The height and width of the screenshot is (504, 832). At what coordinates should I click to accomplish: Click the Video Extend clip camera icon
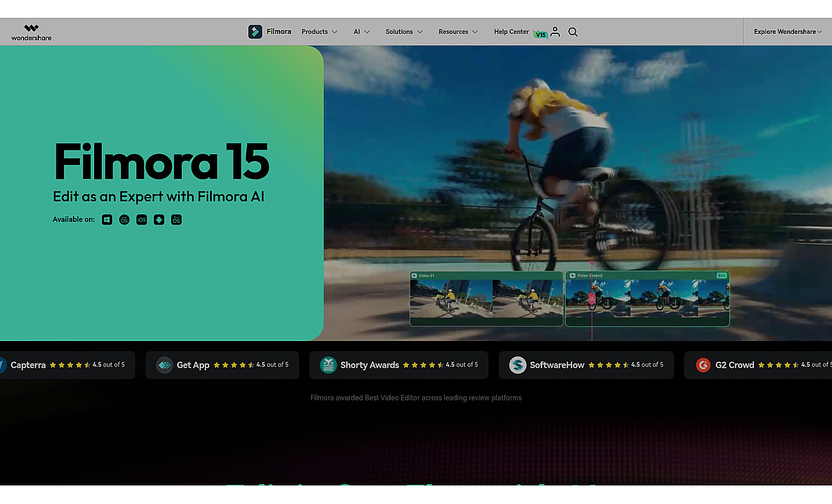573,276
